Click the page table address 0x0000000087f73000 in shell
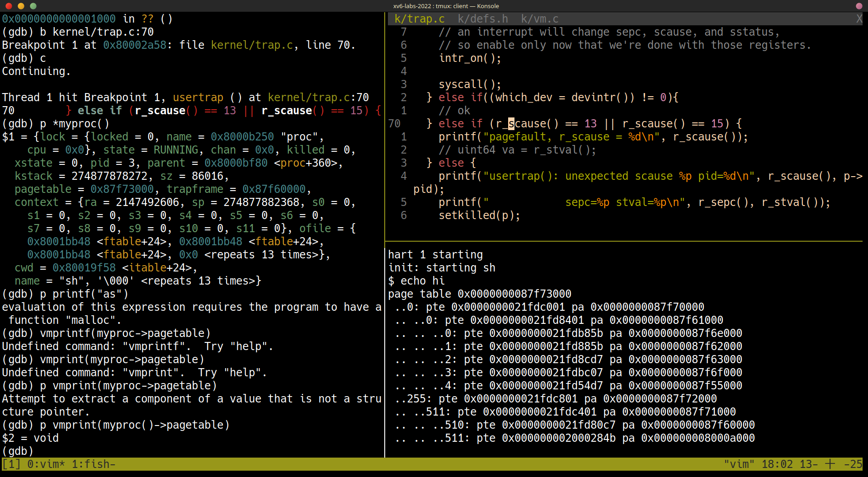Screen dimensions: 868x477 point(514,294)
